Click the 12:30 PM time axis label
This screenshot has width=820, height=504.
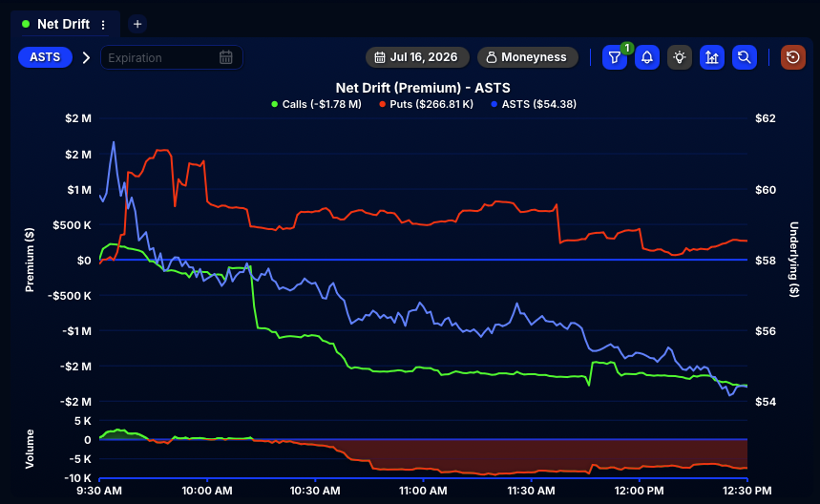coord(746,491)
